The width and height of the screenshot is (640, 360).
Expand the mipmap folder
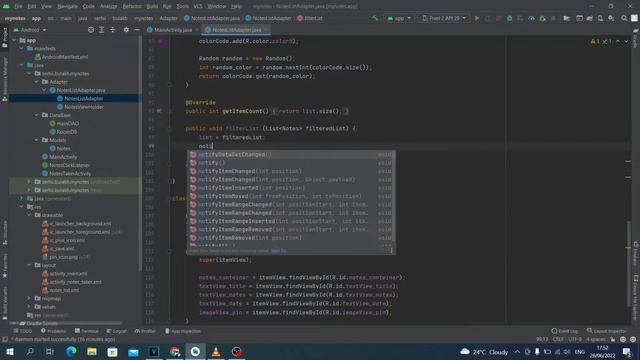pyautogui.click(x=29, y=298)
